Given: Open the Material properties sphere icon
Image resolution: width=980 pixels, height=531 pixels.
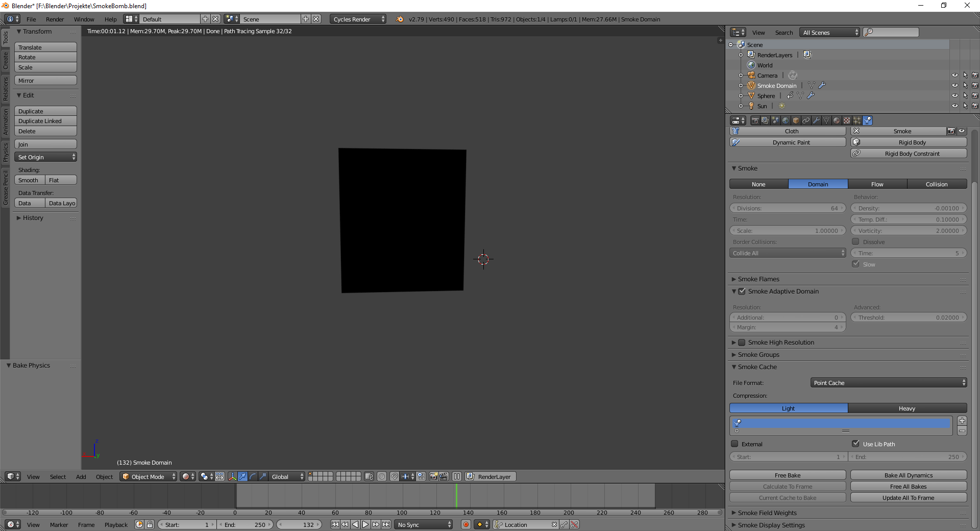Looking at the screenshot, I should [837, 120].
